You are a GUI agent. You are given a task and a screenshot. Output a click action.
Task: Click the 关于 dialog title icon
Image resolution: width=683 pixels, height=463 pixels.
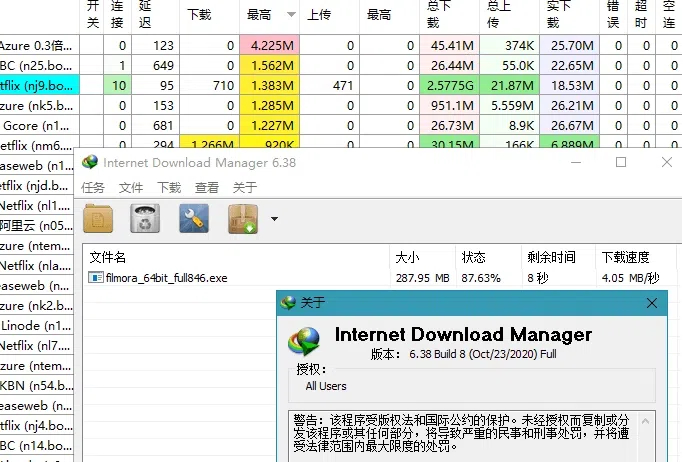point(288,302)
